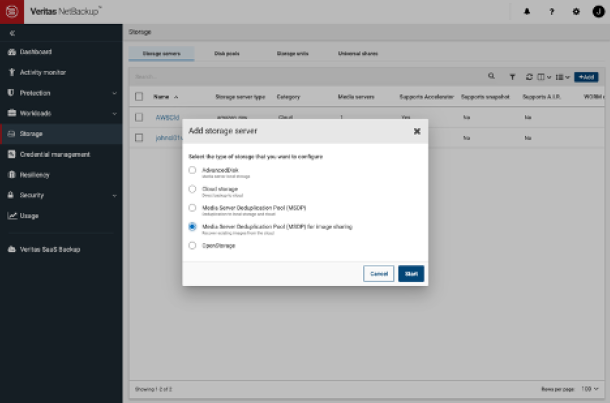This screenshot has height=403, width=610.
Task: Switch to the Disk pools tab
Action: pos(230,52)
